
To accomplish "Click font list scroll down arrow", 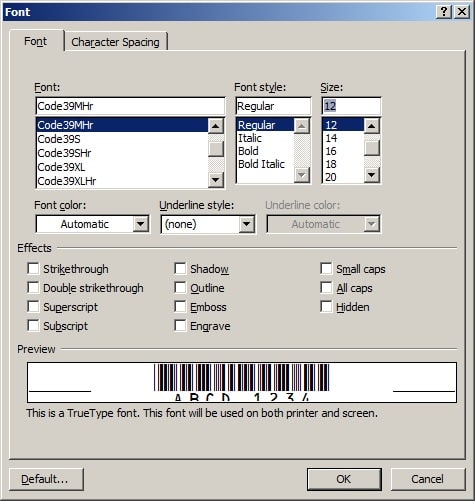I will 216,180.
